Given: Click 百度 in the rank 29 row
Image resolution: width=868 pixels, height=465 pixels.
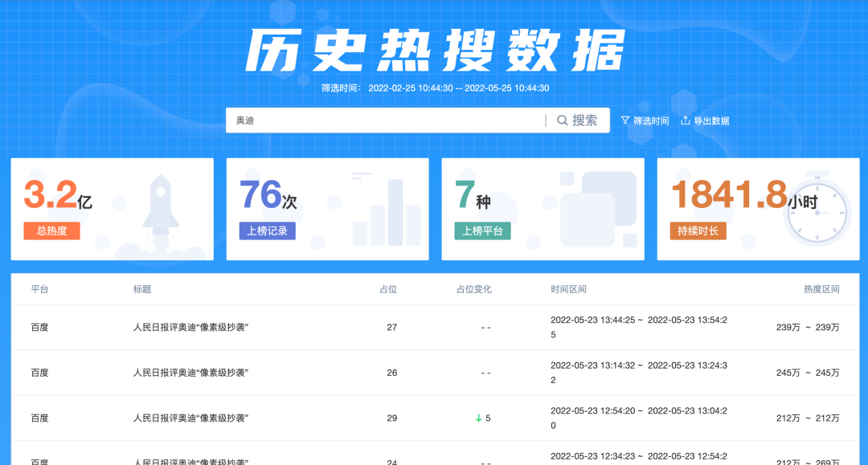Looking at the screenshot, I should tap(39, 418).
